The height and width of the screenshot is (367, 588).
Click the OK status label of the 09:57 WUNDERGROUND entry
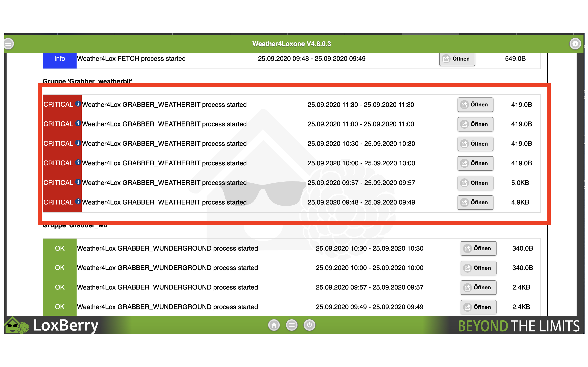coord(60,287)
